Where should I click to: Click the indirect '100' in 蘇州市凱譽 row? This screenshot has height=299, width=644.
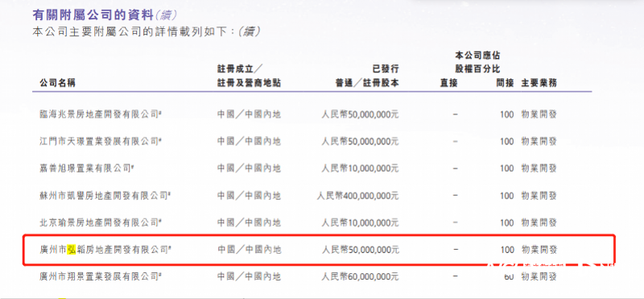click(507, 195)
